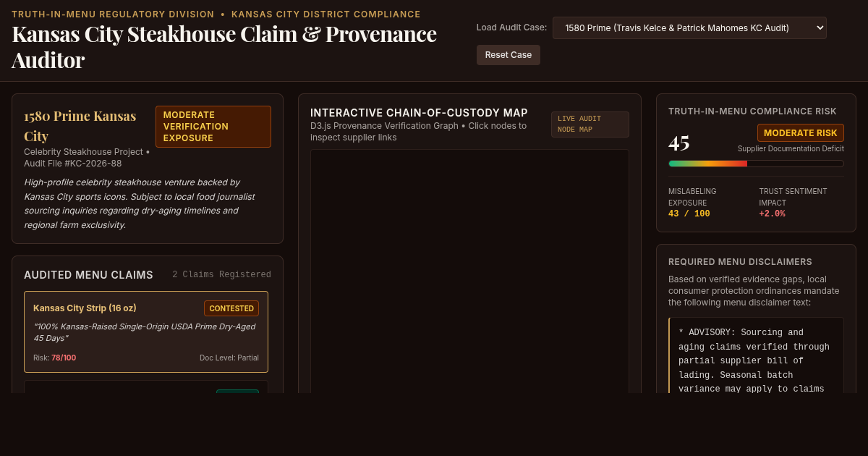The image size is (868, 456).
Task: Click the Supplier Documentation Deficit label
Action: click(791, 148)
